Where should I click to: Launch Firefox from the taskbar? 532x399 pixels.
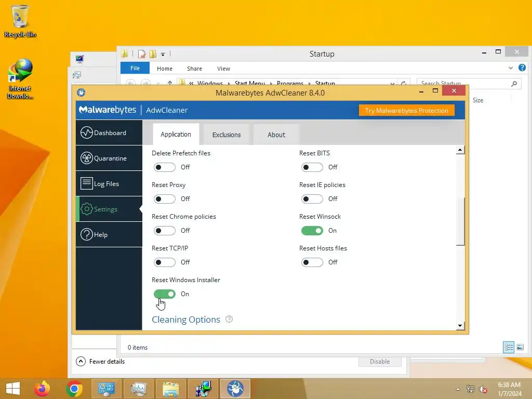coord(42,389)
